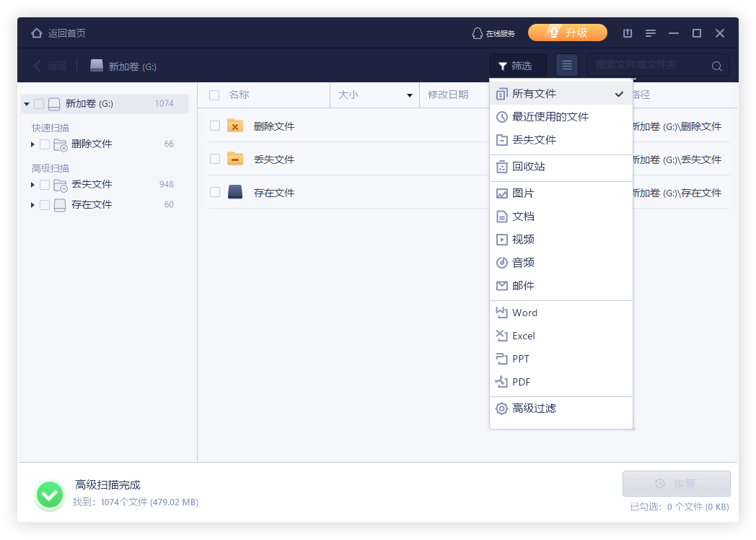Click the funnel icon on the 筛选 button
The width and height of the screenshot is (756, 540).
pos(504,65)
